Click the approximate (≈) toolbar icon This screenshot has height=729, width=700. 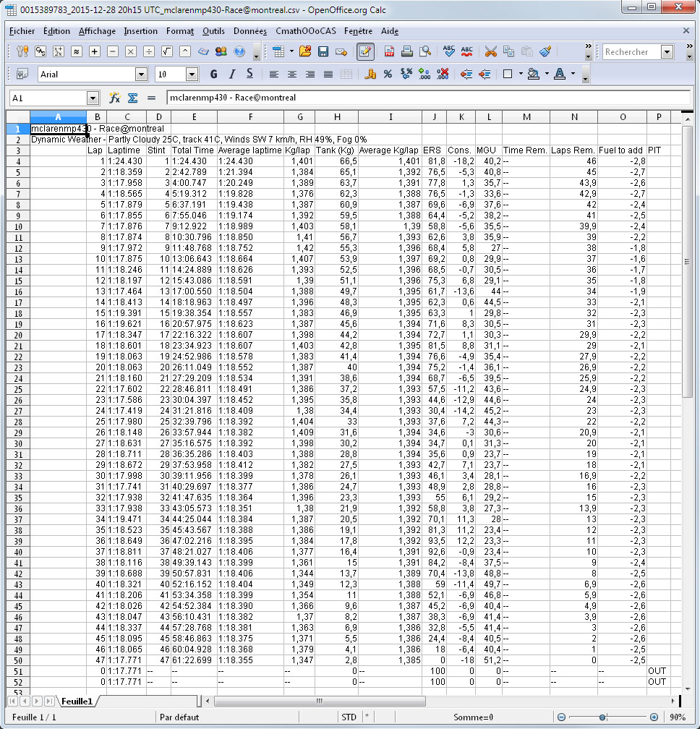(76, 51)
